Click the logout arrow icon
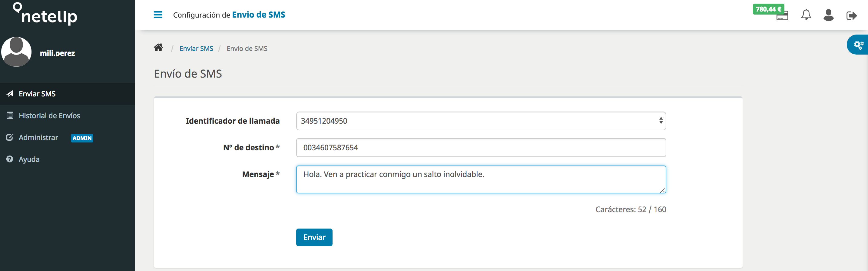The image size is (868, 271). coord(851,15)
